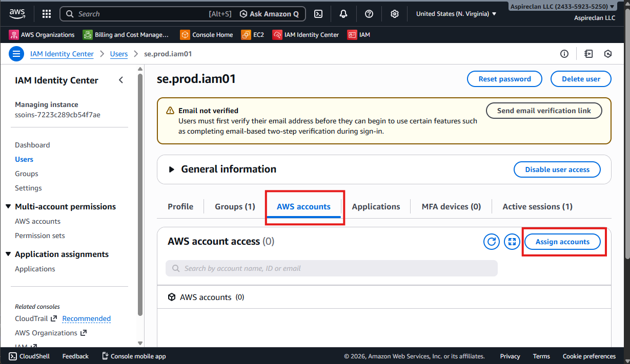The width and height of the screenshot is (630, 364).
Task: Collapse the Application assignments section
Action: click(x=8, y=254)
